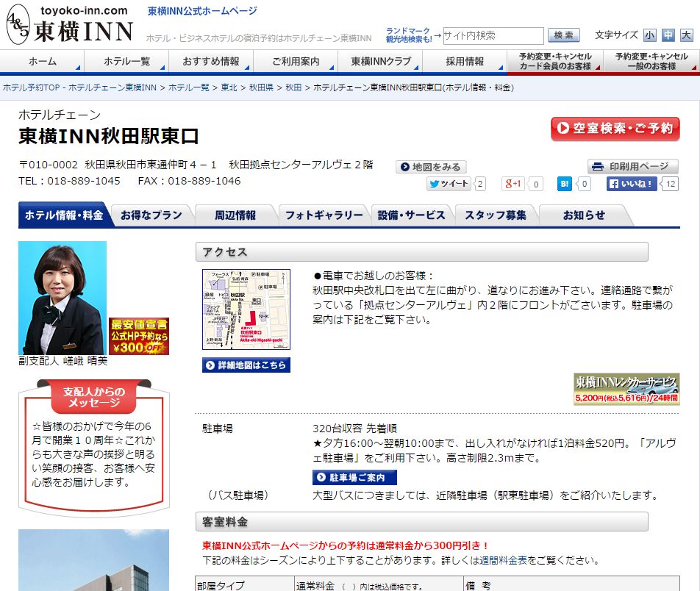The image size is (700, 591).
Task: Click the Toyoko Inn logo
Action: [x=70, y=24]
